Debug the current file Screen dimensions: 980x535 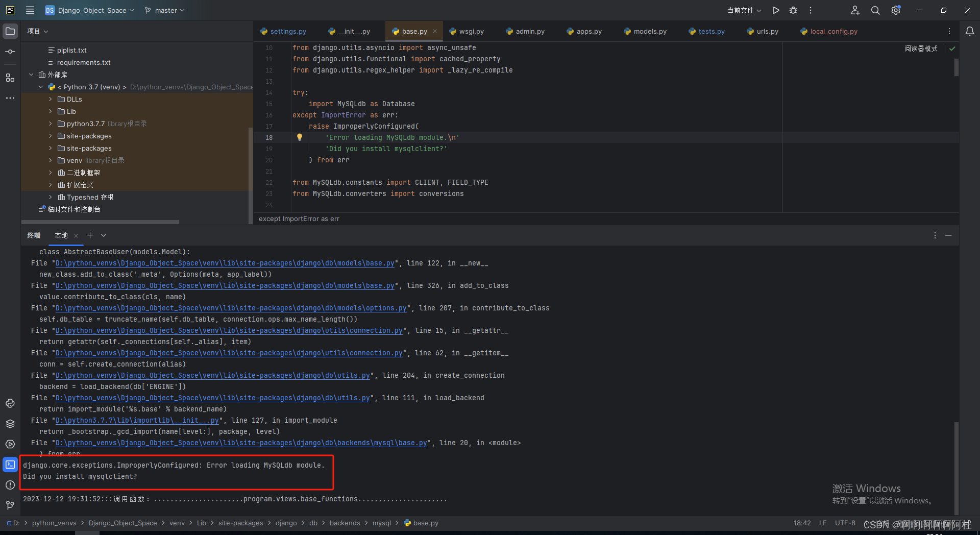coord(793,10)
